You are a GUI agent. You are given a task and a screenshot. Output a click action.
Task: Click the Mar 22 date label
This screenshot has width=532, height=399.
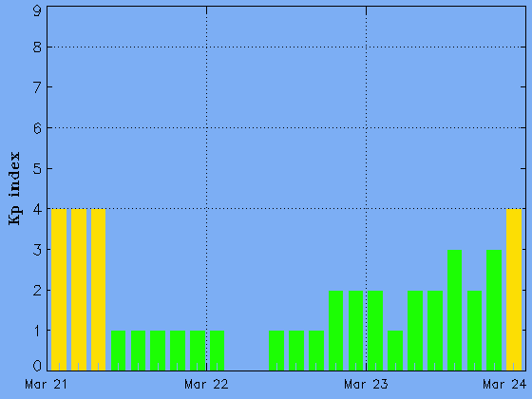206,385
